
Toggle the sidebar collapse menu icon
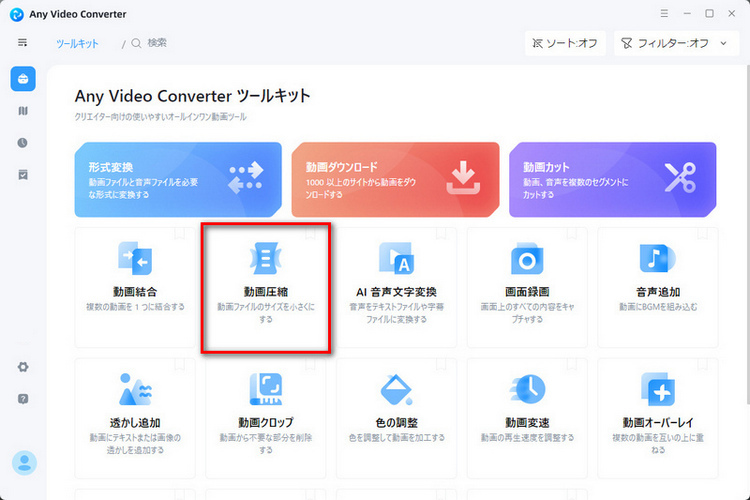(x=22, y=43)
